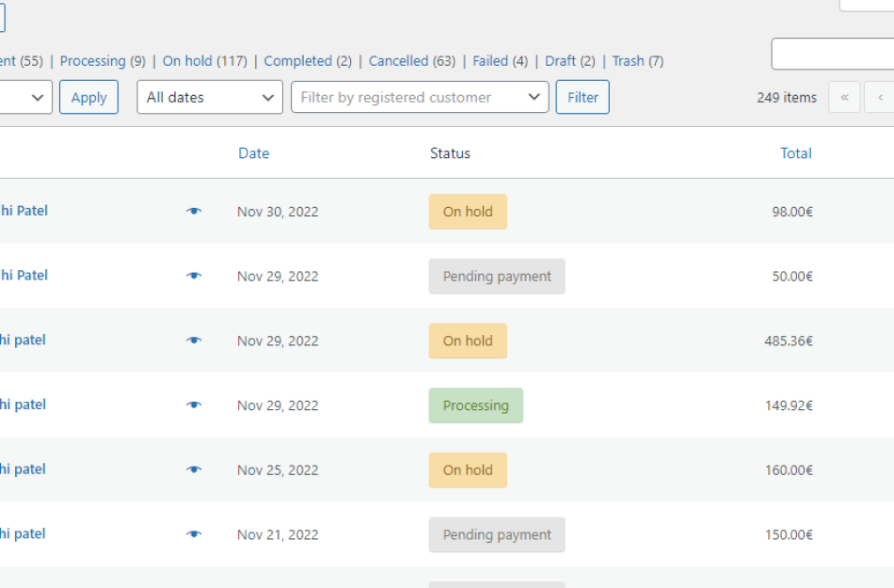Sort orders by the Date column
Viewport: 894px width, 588px height.
253,153
